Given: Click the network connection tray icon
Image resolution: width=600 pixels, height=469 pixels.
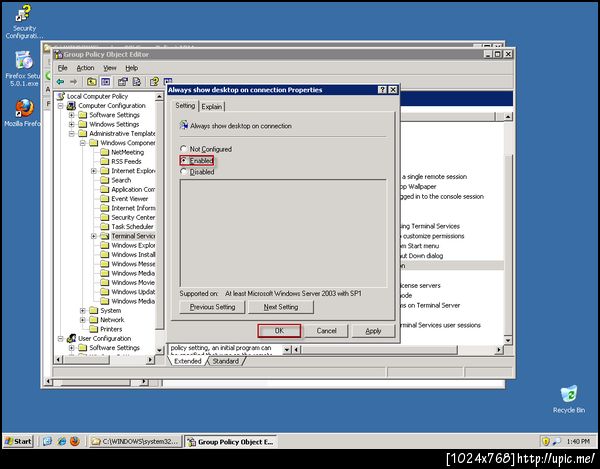Looking at the screenshot, I should (557, 441).
